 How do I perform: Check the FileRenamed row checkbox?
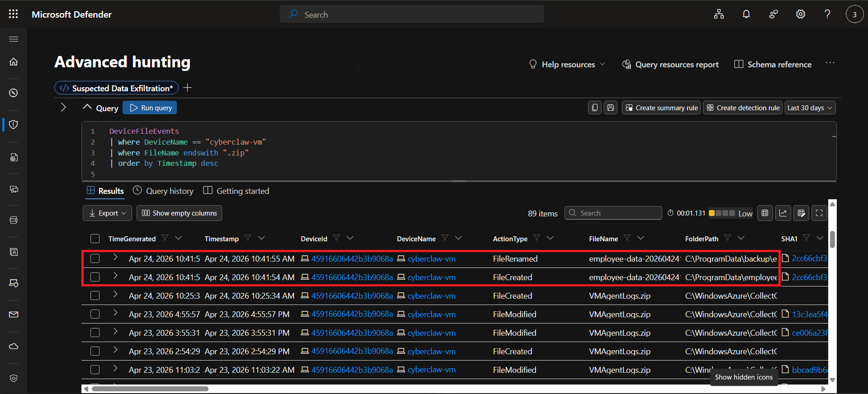click(95, 258)
